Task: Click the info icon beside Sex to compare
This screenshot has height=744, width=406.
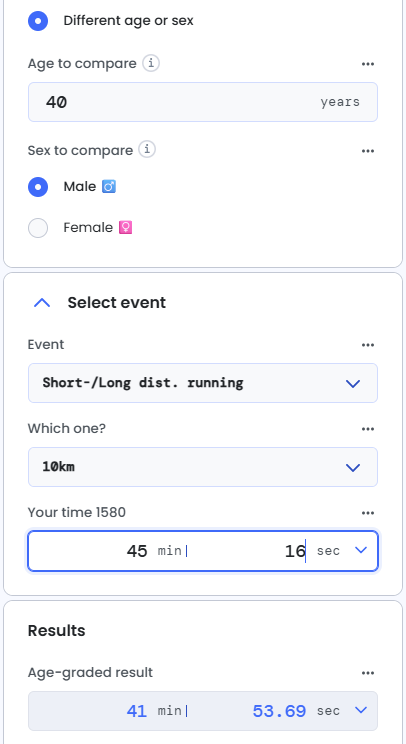Action: (x=147, y=150)
